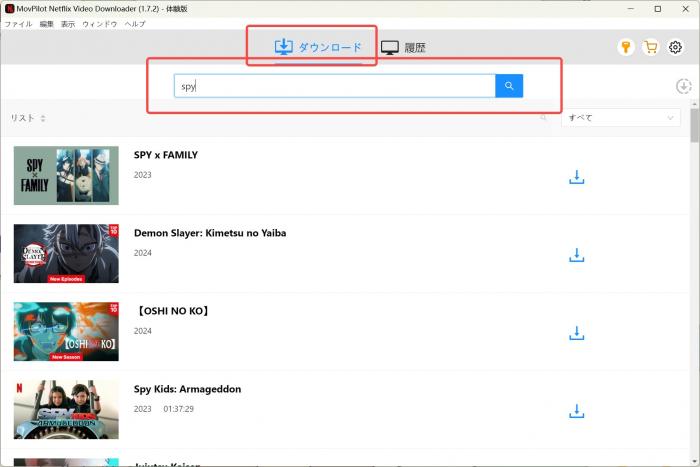Click the scrollbar down arrow
700x467 pixels.
(x=694, y=461)
